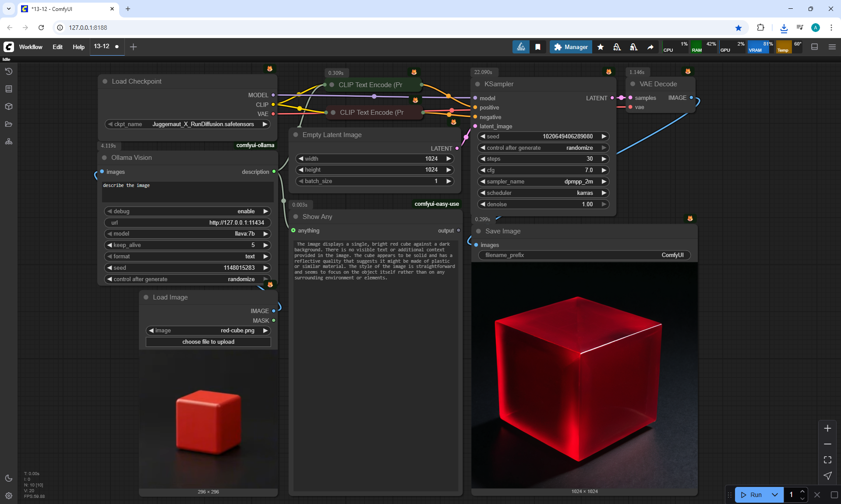Open the sampler_name dpmpp_2m dropdown
Screen dimensions: 841x504
coord(543,181)
